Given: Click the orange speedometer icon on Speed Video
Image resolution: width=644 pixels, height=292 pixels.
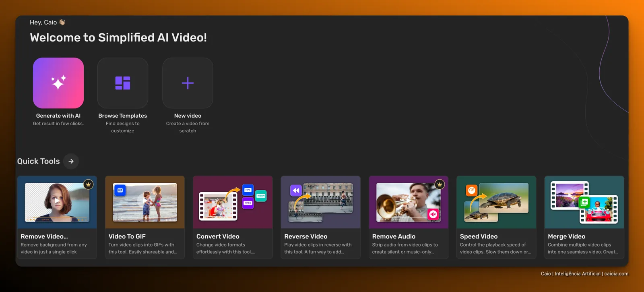Looking at the screenshot, I should (x=471, y=190).
